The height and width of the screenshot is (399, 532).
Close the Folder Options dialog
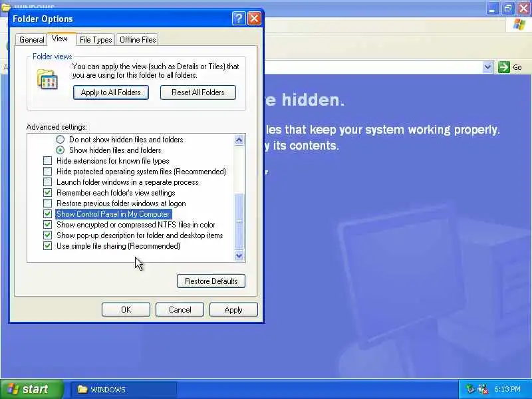click(x=255, y=19)
